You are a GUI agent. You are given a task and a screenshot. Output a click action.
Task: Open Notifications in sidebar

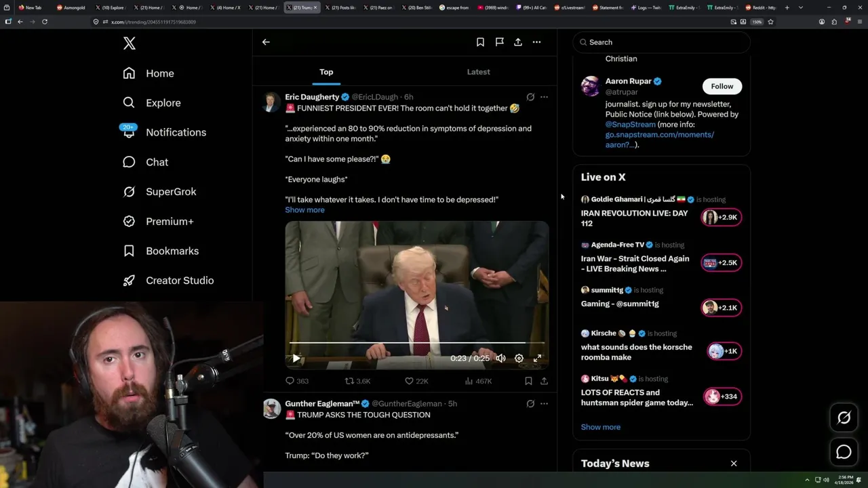click(x=164, y=132)
